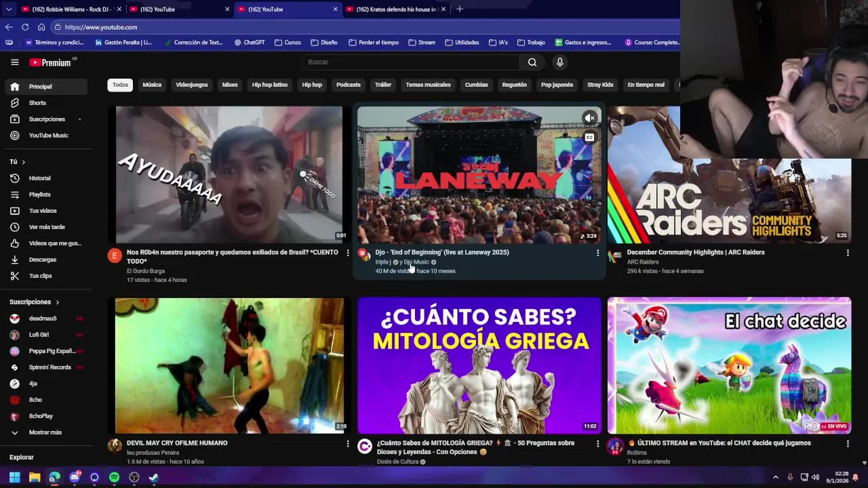Open Historial in the sidebar
This screenshot has width=868, height=488.
47,178
